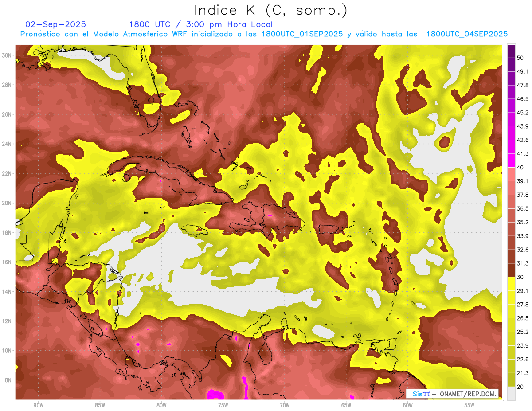The height and width of the screenshot is (411, 532).
Task: Click the 60W longitude axis label
Action: click(407, 405)
